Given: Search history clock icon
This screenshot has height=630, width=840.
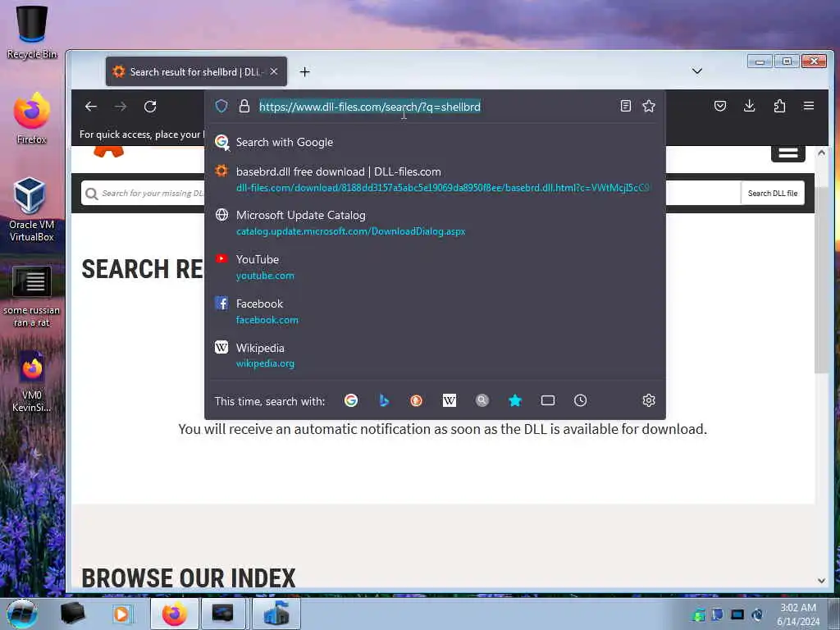Looking at the screenshot, I should pyautogui.click(x=580, y=400).
